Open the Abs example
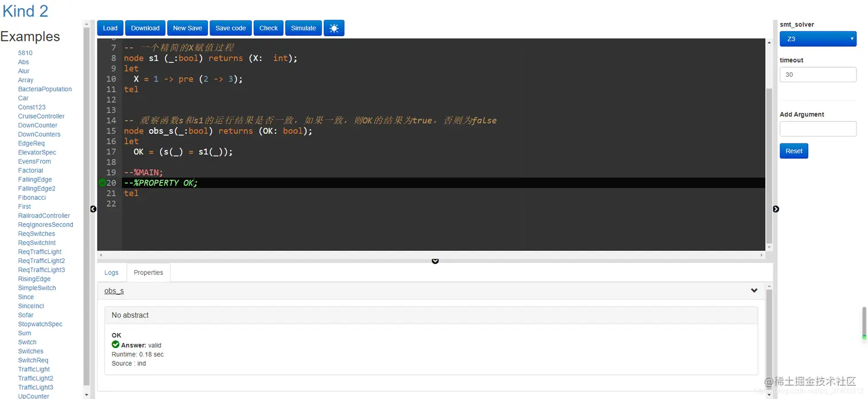 [24, 62]
